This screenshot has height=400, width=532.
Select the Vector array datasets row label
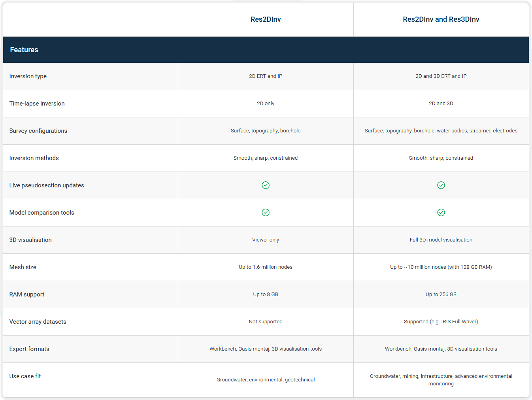click(x=38, y=322)
